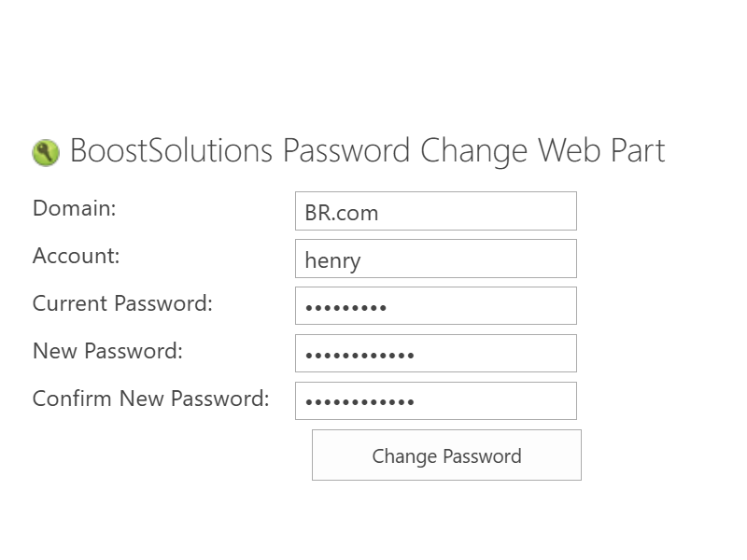Click the Current Password label

pyautogui.click(x=122, y=304)
